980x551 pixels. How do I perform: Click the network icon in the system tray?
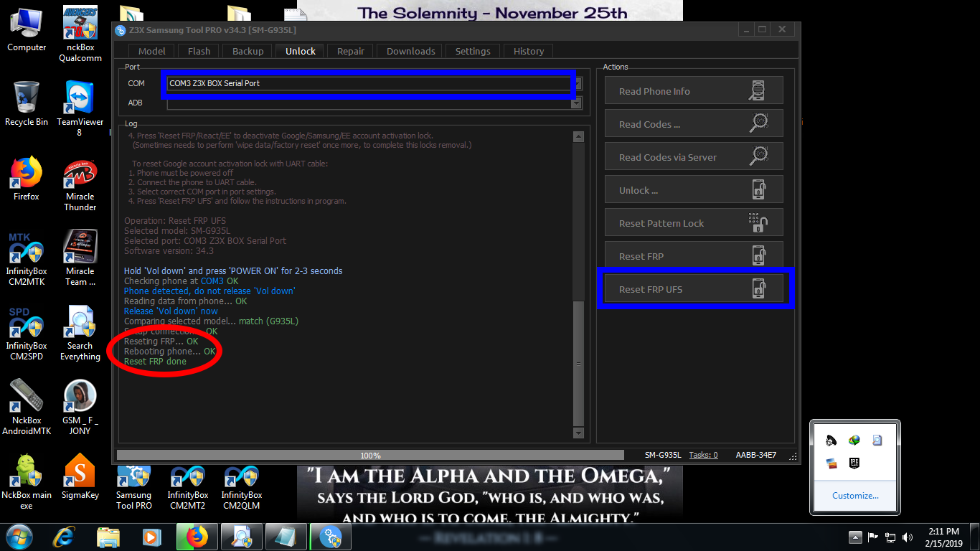(x=890, y=537)
